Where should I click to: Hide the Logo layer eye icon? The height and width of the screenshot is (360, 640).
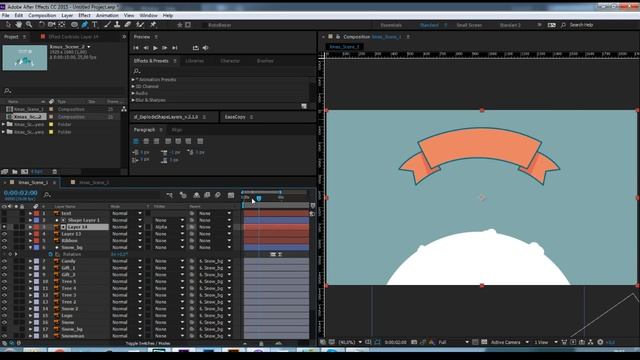(4, 316)
